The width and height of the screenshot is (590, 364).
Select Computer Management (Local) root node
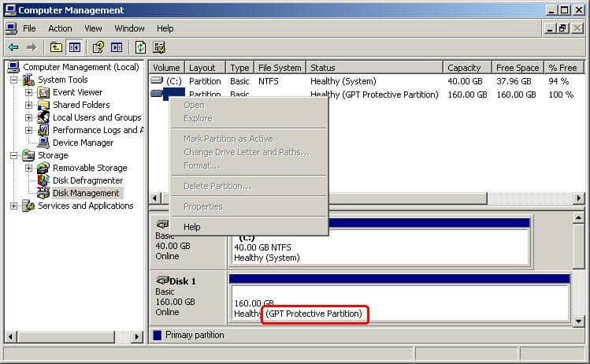click(x=81, y=67)
